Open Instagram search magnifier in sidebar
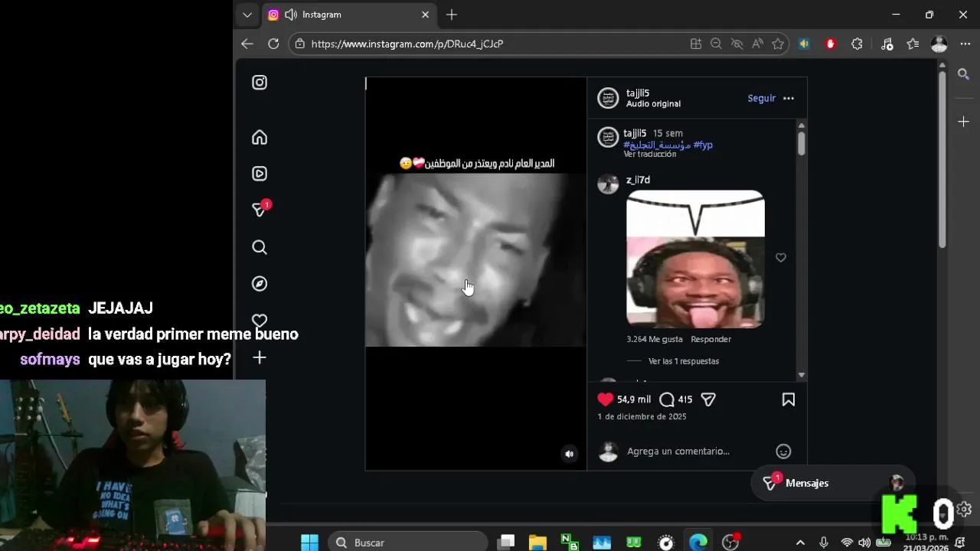Viewport: 980px width, 551px height. click(x=260, y=247)
